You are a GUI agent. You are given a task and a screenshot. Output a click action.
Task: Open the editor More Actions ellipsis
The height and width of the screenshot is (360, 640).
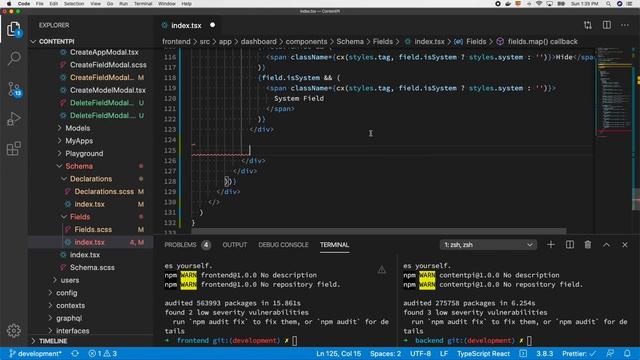click(625, 25)
